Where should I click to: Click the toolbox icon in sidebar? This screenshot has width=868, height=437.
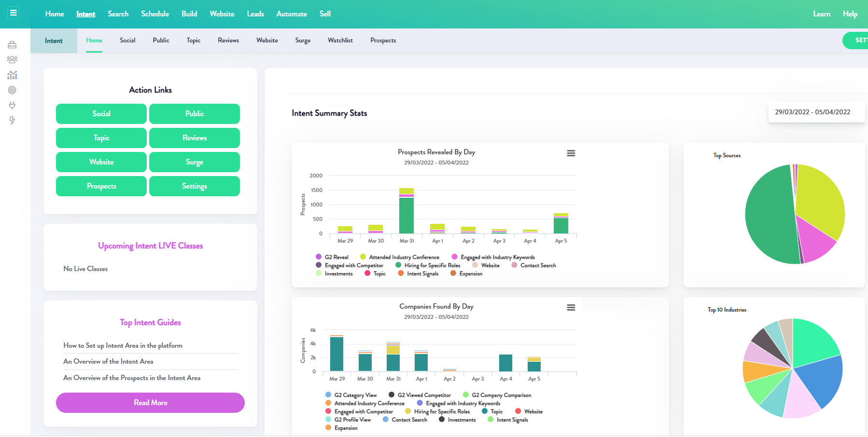(x=12, y=45)
